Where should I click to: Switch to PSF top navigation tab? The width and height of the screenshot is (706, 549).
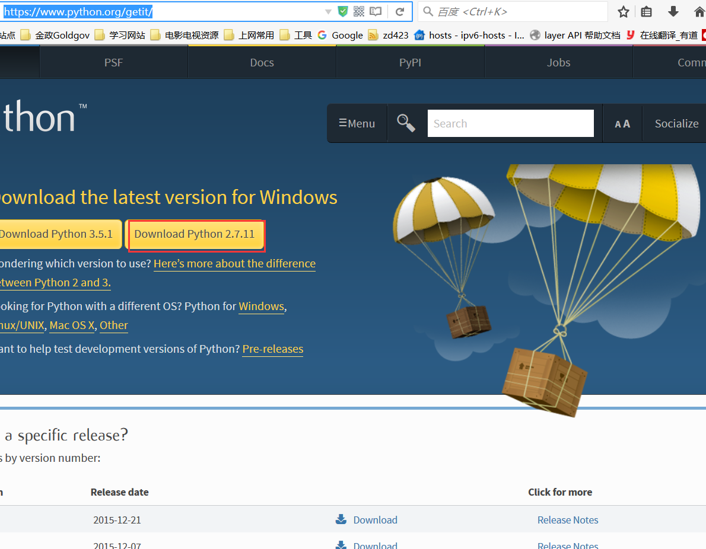[113, 63]
